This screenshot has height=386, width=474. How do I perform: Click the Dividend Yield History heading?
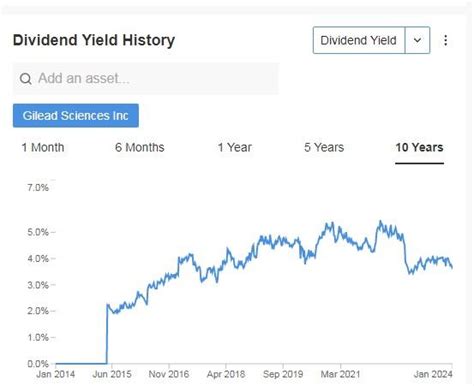pyautogui.click(x=94, y=40)
